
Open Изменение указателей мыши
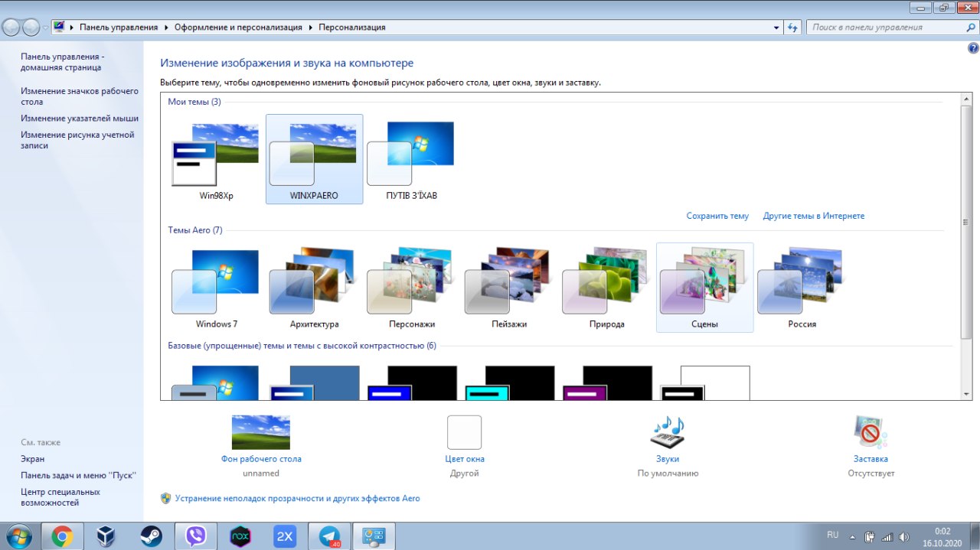point(80,119)
